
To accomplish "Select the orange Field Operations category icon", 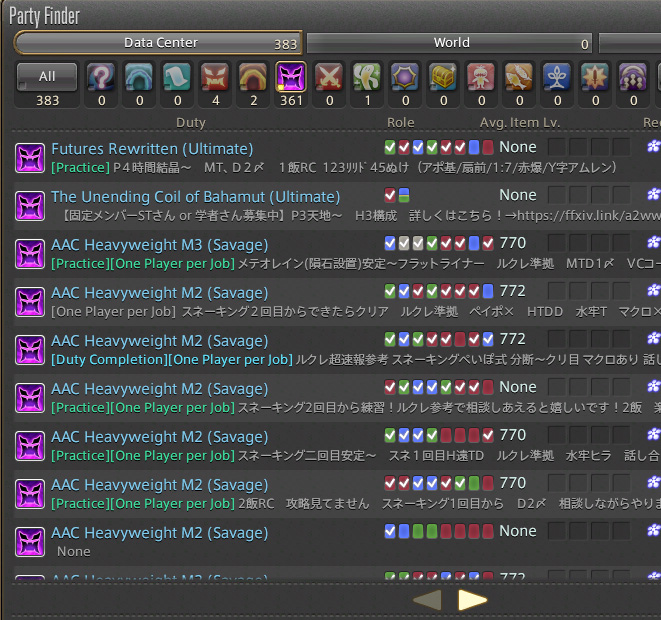I will 595,77.
